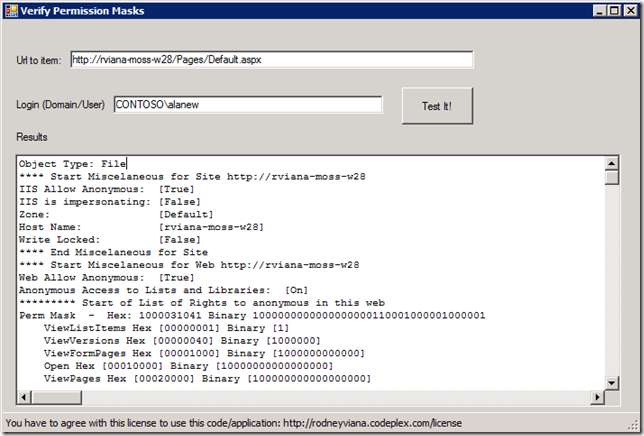The height and width of the screenshot is (436, 644).
Task: Click the results scrollbar up arrow
Action: (x=612, y=162)
